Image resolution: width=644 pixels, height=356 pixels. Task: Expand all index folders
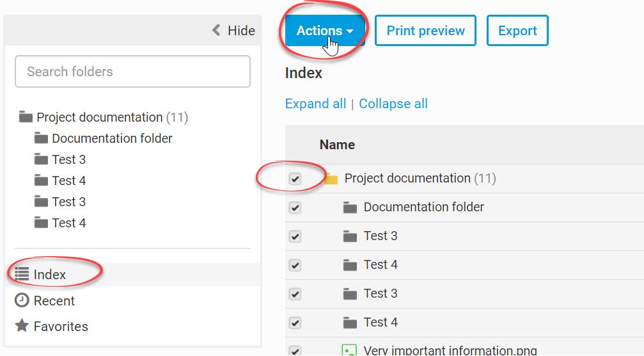(315, 104)
